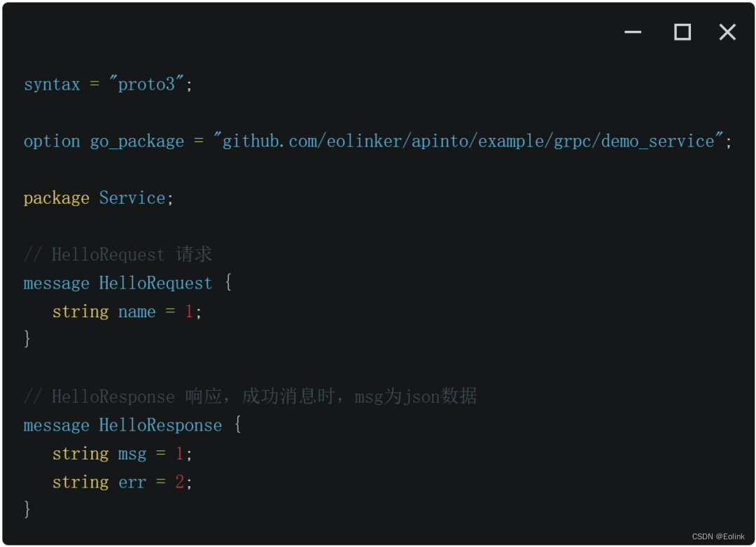Click the name field in HelloRequest
Image resolution: width=756 pixels, height=547 pixels.
tap(137, 312)
